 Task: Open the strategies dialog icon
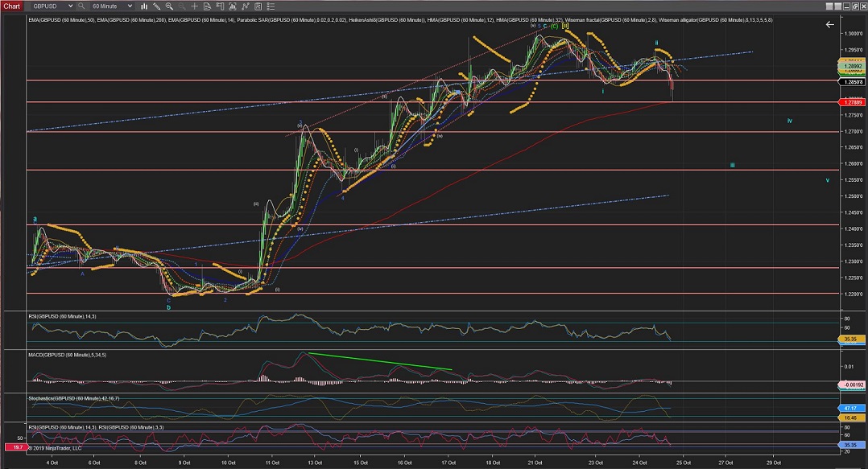click(246, 6)
